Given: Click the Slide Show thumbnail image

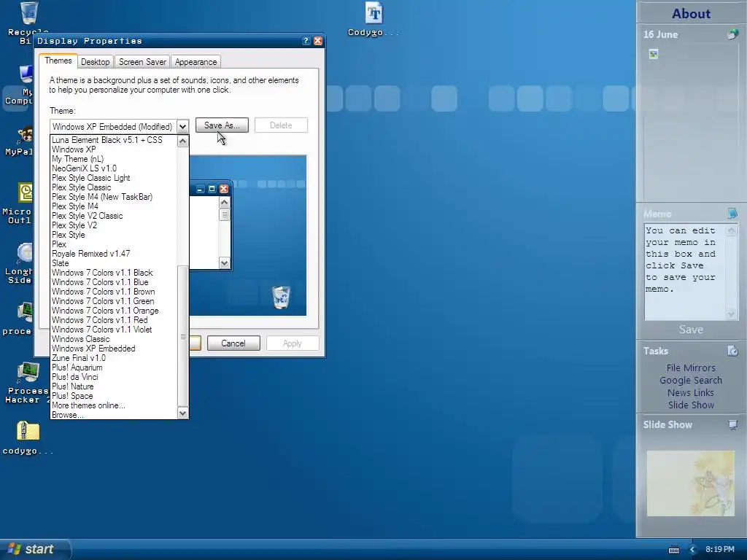Looking at the screenshot, I should pos(690,483).
